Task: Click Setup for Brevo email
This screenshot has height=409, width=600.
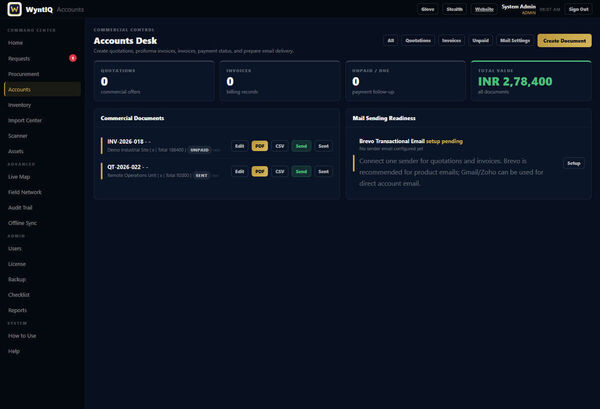Action: (574, 163)
